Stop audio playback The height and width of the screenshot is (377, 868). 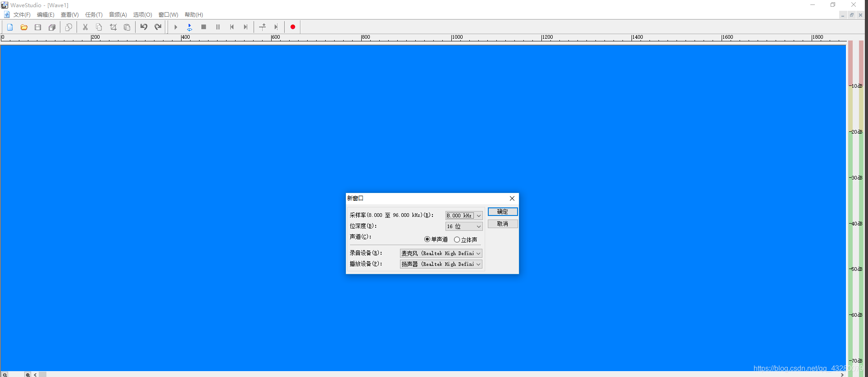point(204,27)
